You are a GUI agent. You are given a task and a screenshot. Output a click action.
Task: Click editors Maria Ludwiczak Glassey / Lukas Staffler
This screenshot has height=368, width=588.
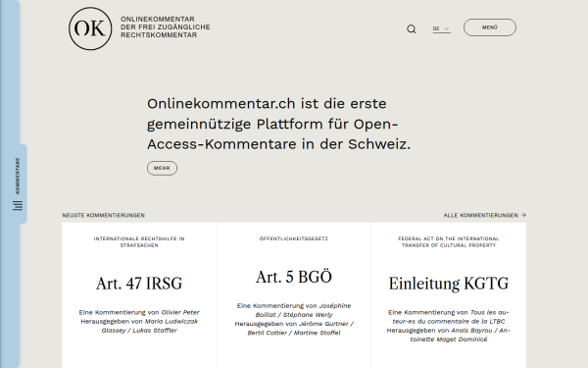coord(150,326)
